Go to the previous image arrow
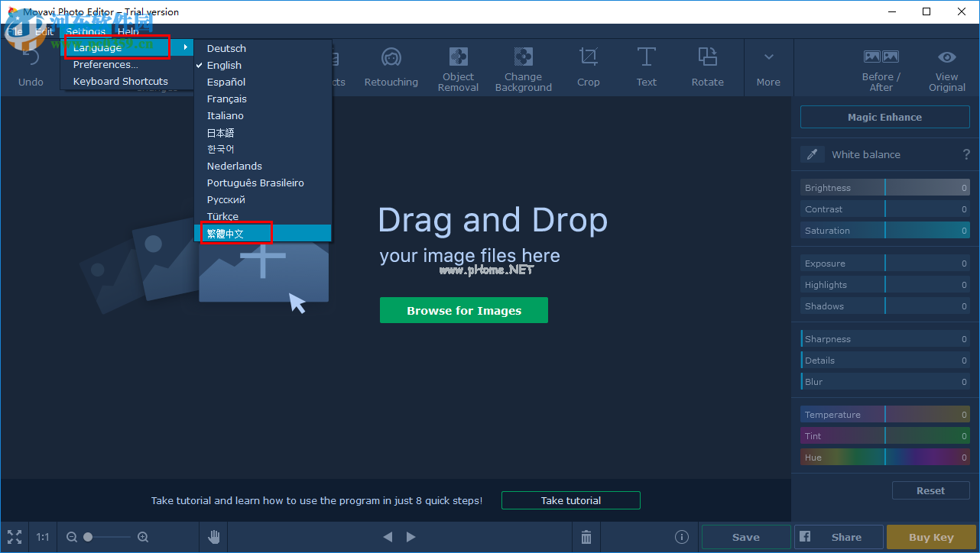Screen dimensions: 980x553 (388, 537)
